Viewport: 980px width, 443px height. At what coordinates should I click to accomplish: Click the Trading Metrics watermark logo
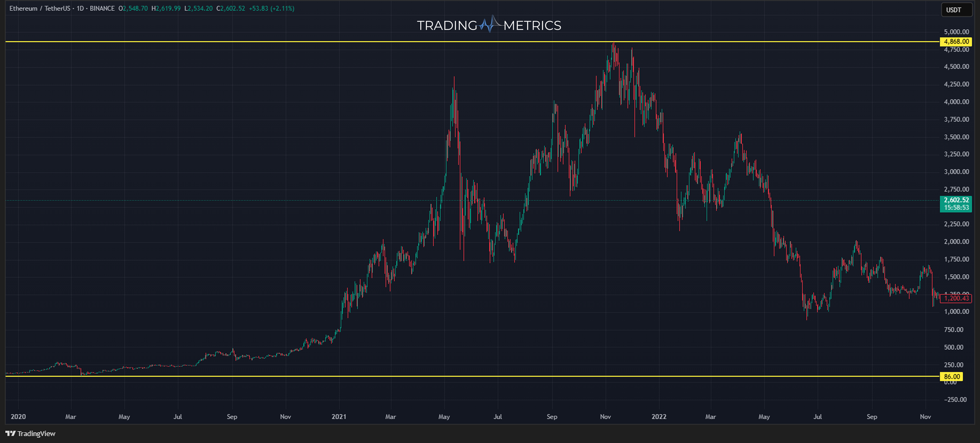(x=489, y=25)
